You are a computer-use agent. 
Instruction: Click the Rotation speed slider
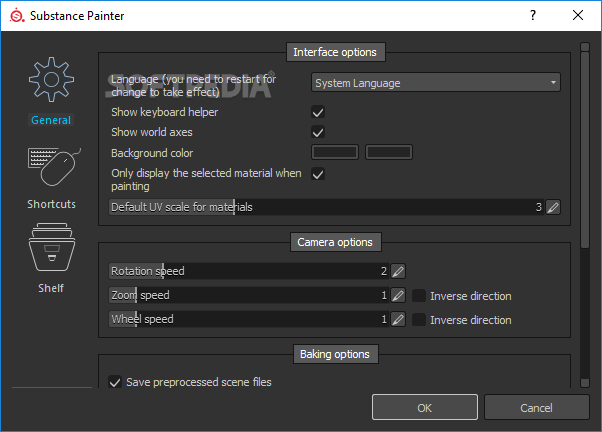[249, 271]
